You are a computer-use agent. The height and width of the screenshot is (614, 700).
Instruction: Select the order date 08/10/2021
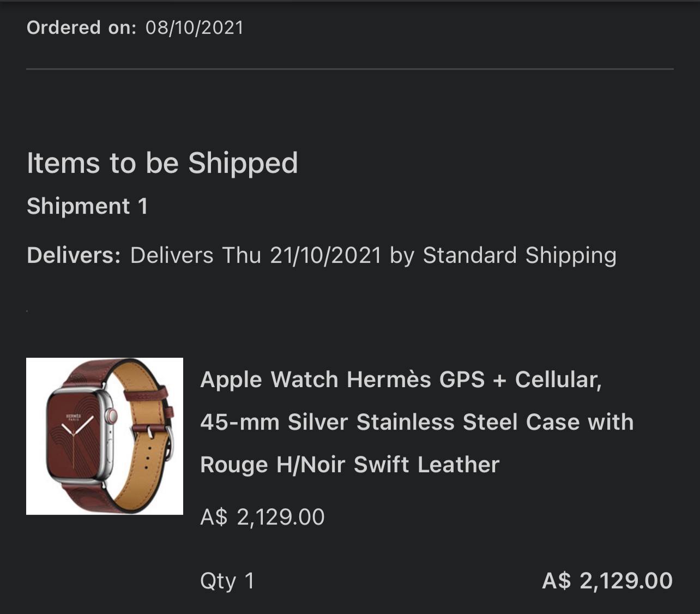point(195,27)
